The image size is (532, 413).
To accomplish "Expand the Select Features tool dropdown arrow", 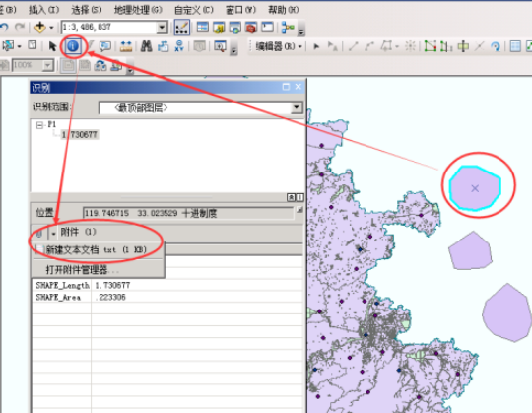I will tap(19, 46).
